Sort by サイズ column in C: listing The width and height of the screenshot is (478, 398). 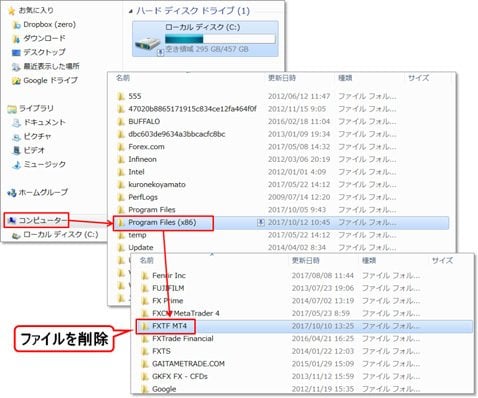(419, 78)
